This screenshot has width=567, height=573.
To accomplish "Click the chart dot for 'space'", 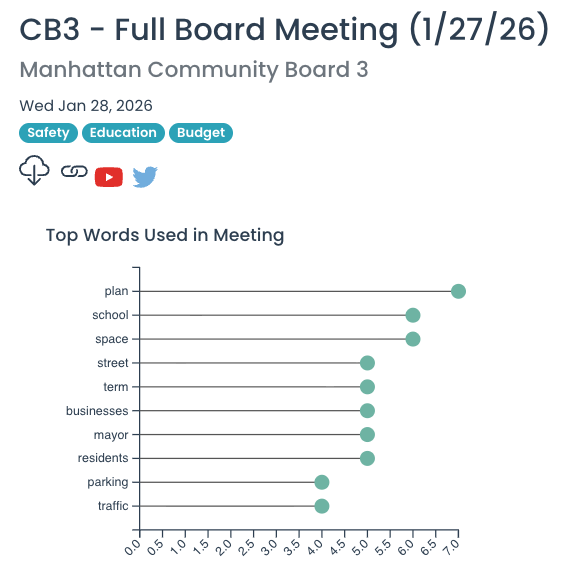I will 413,339.
